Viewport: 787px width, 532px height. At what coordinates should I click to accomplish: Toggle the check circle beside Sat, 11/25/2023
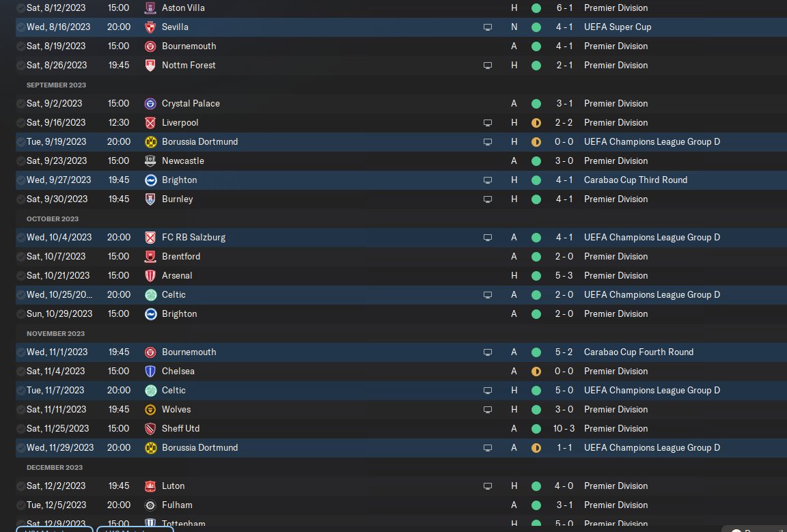(x=21, y=429)
